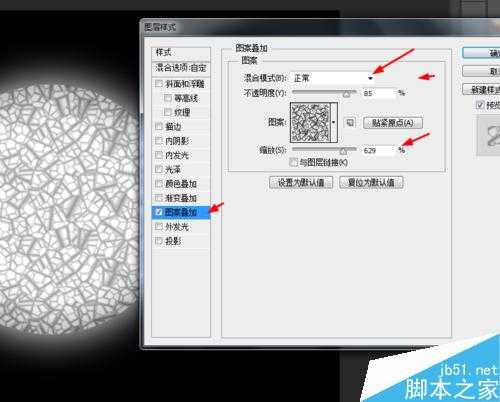
Task: Open pattern picker dropdown arrow
Action: pyautogui.click(x=334, y=122)
